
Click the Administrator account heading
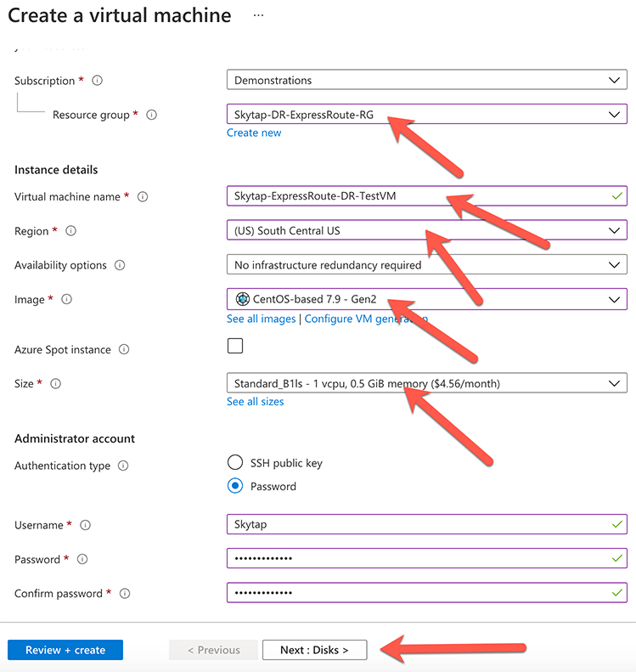(x=75, y=438)
